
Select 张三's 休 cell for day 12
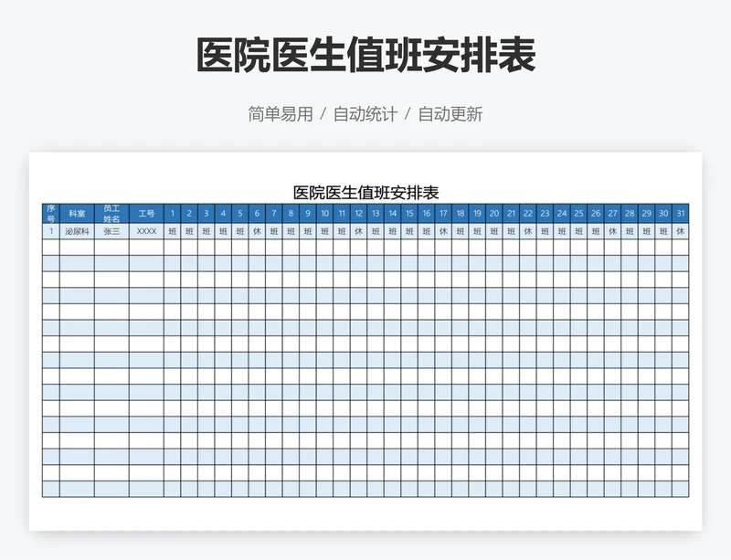[x=358, y=231]
